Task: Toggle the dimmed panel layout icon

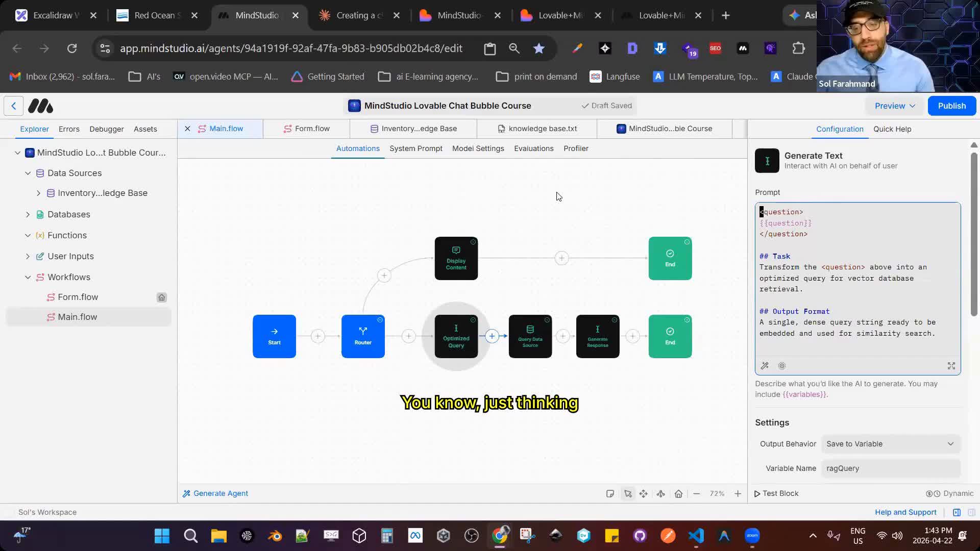Action: 971,512
